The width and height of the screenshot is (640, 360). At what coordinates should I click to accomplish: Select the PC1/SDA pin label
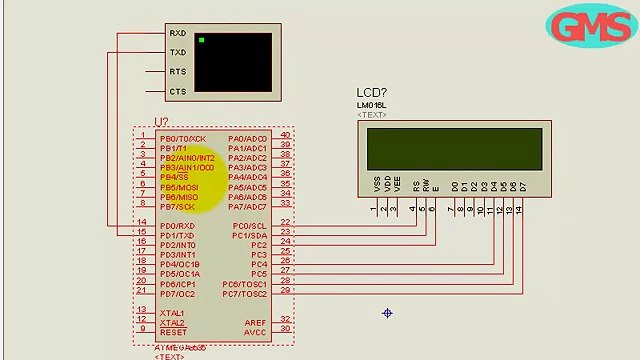click(249, 236)
